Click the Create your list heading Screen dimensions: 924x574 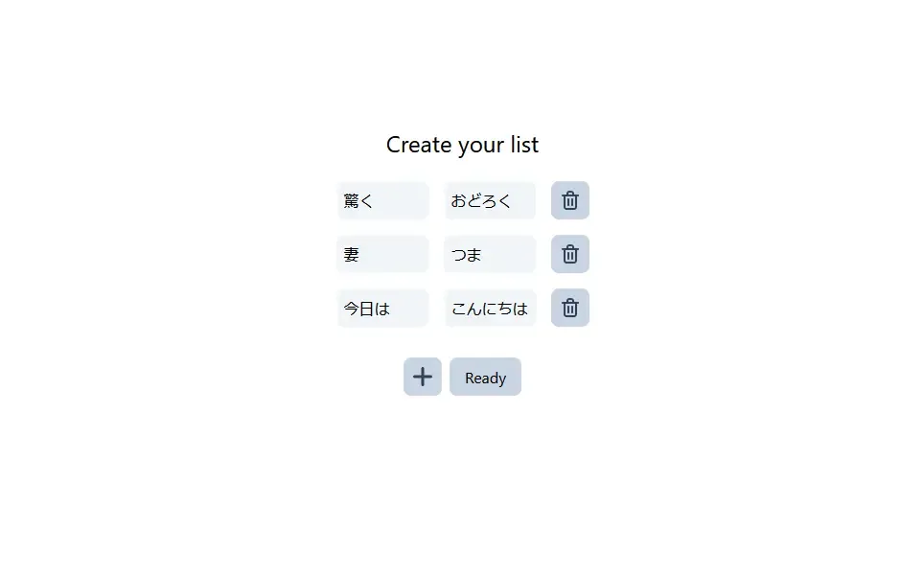(x=462, y=145)
